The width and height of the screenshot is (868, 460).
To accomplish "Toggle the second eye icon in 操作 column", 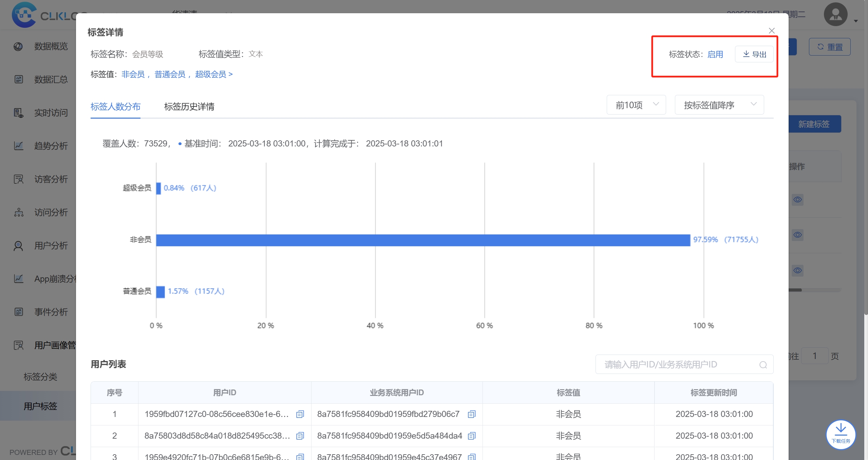I will 797,235.
